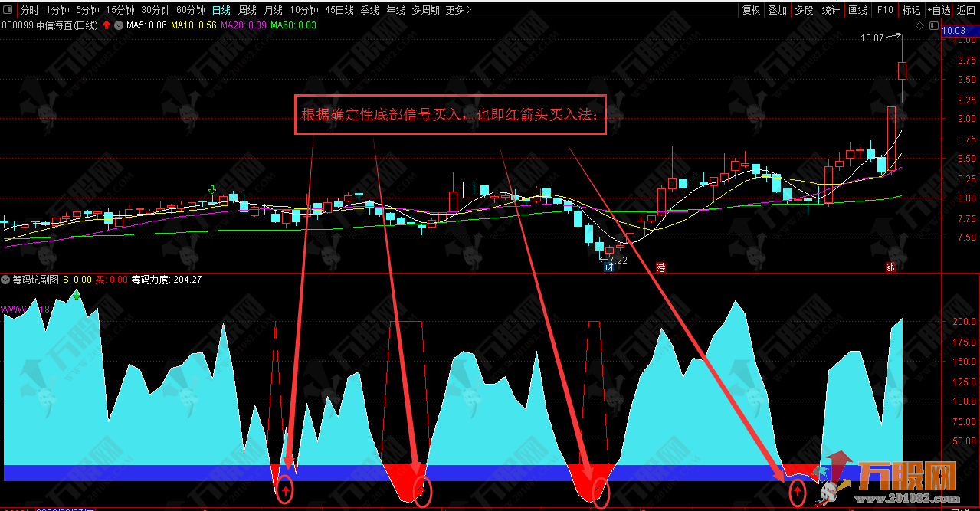The image size is (980, 511).
Task: Open the 统计 statistics button
Action: (831, 10)
